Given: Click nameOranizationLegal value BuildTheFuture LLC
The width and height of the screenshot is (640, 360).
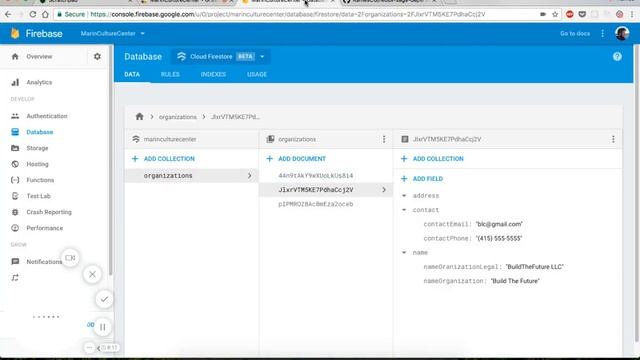Looking at the screenshot, I should click(x=535, y=267).
